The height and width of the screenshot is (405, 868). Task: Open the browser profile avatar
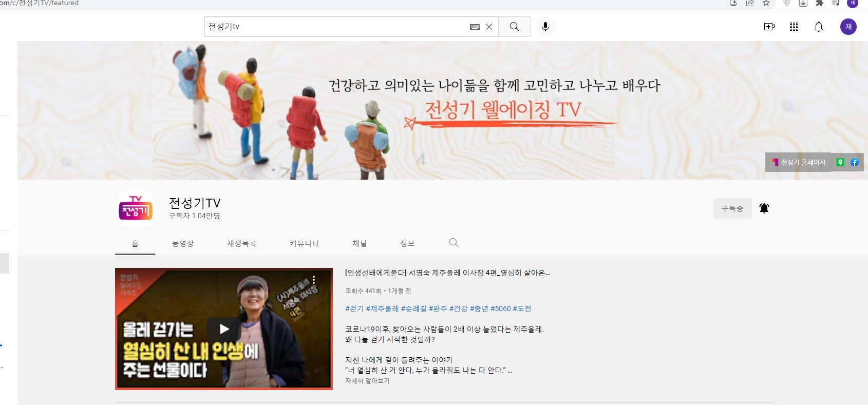coord(853,3)
